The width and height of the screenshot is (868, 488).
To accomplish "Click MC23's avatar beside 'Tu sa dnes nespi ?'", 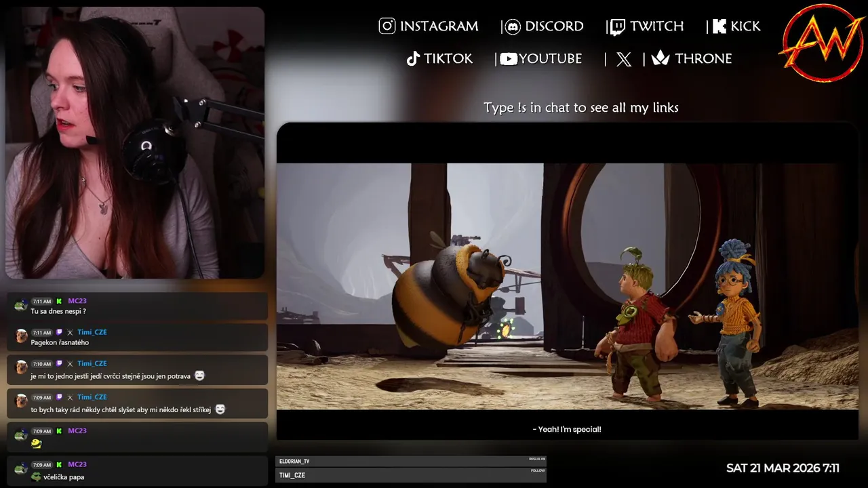I will (x=21, y=306).
